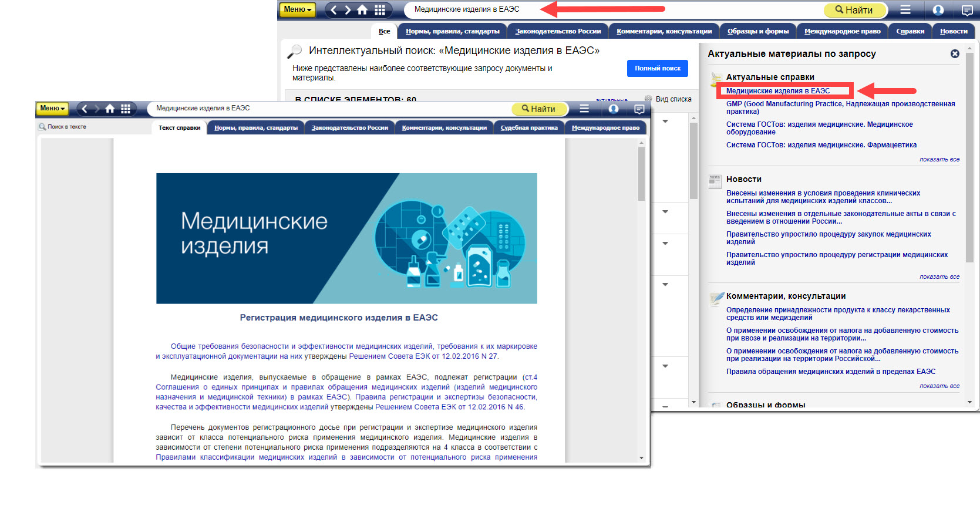Click the Поиск в тексте magnifier
Screen dimensions: 980x509
42,127
